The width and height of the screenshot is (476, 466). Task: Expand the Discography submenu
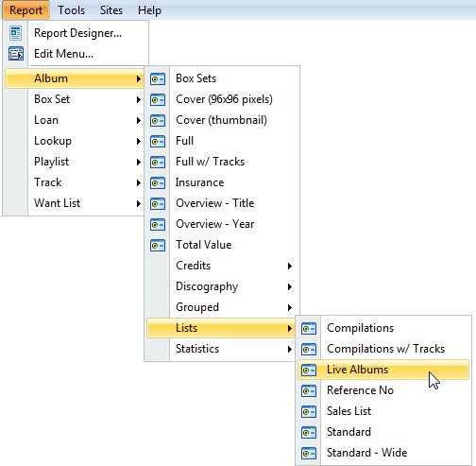point(222,286)
